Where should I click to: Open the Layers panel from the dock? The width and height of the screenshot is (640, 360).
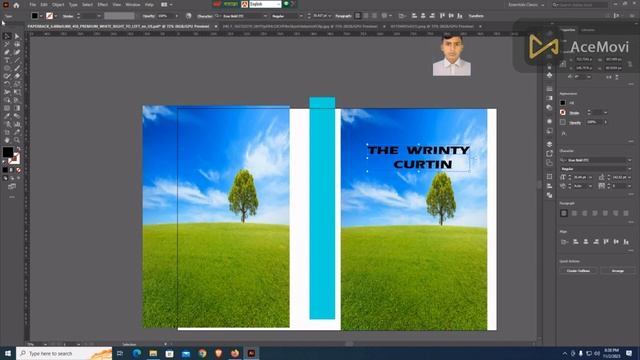point(549,144)
